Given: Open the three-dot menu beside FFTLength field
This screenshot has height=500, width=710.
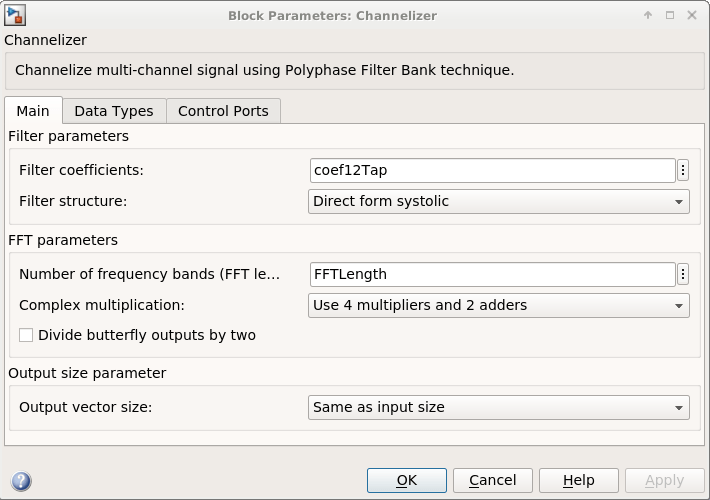Looking at the screenshot, I should click(x=683, y=274).
